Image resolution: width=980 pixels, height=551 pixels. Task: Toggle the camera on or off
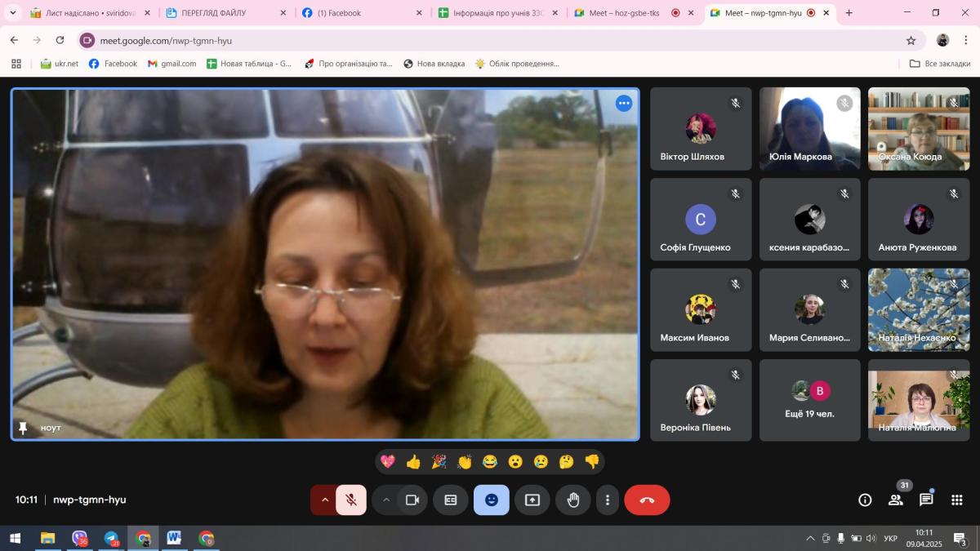click(412, 500)
